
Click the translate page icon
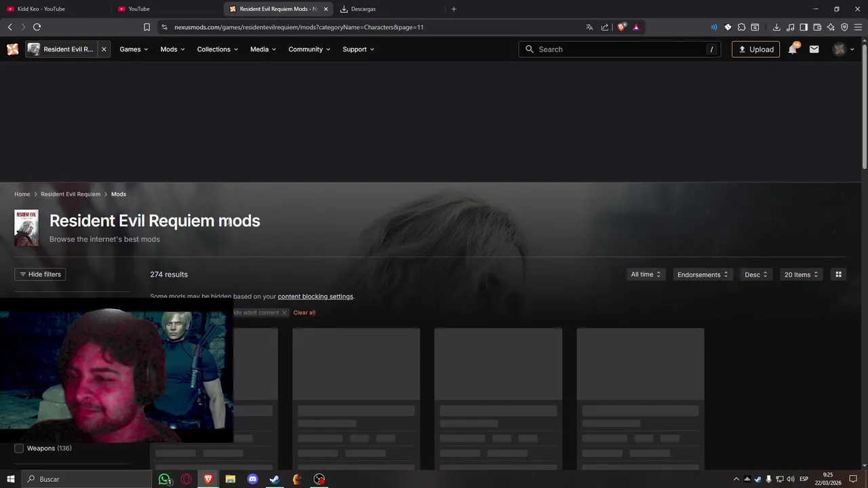[x=589, y=27]
